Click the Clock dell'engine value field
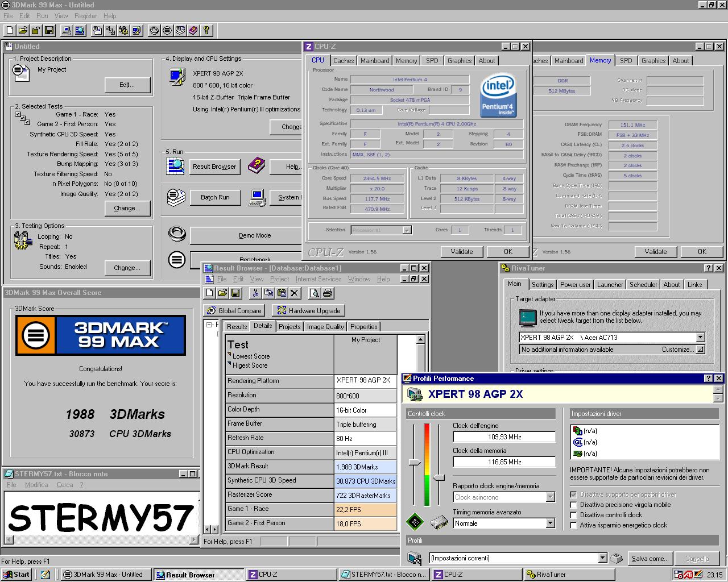728x582 pixels. tap(504, 437)
